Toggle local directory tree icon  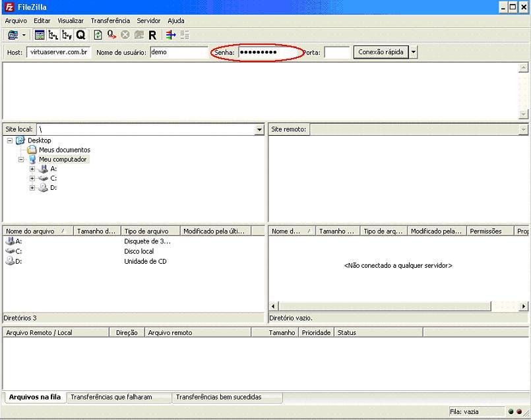point(53,35)
